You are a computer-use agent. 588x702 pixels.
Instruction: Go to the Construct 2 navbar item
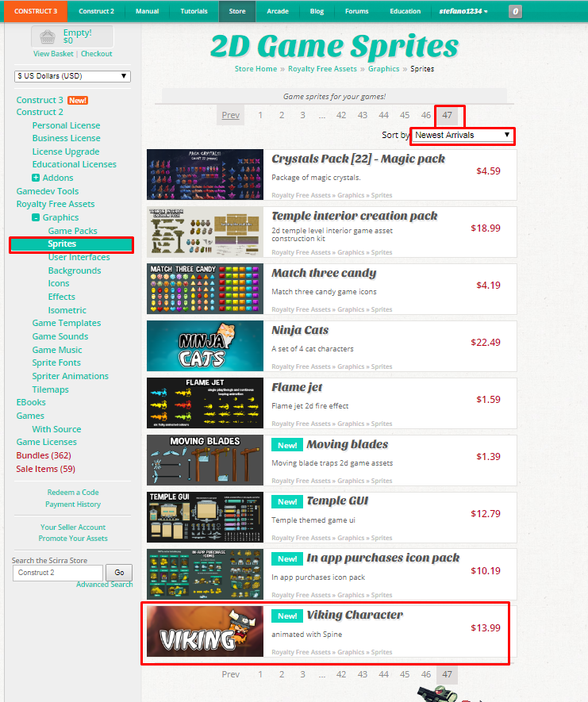coord(96,11)
